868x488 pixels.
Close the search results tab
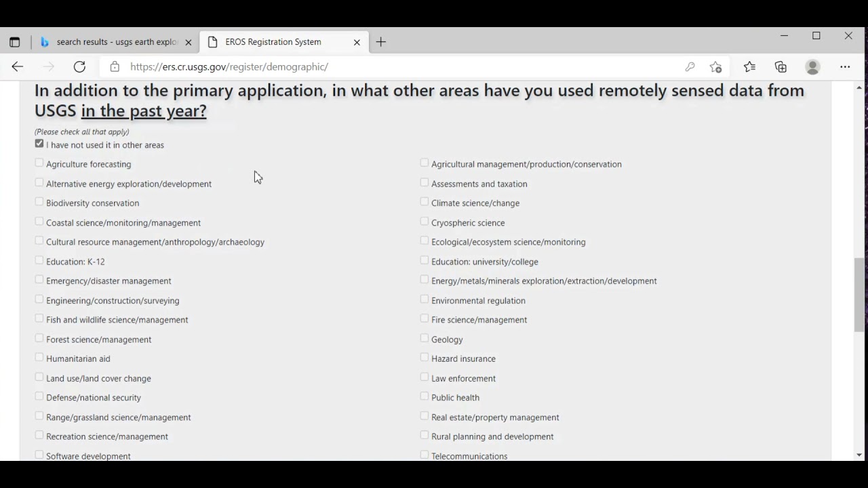coord(189,42)
